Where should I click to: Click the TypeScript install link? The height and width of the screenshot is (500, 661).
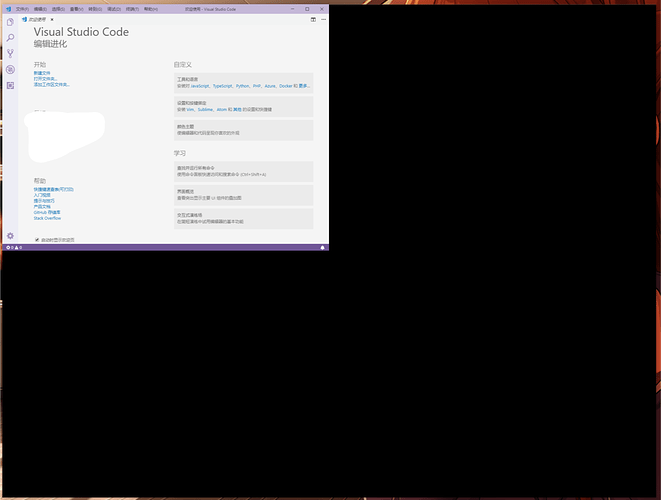[x=222, y=86]
